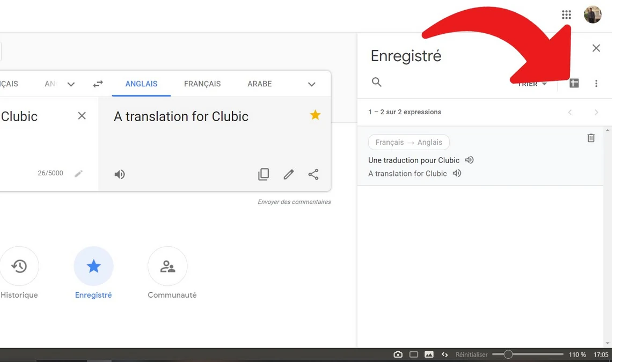The height and width of the screenshot is (362, 644).
Task: Open the Communauté section
Action: coord(172,272)
